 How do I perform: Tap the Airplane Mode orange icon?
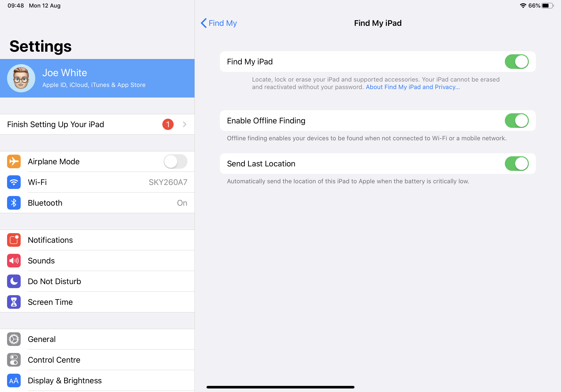tap(14, 161)
